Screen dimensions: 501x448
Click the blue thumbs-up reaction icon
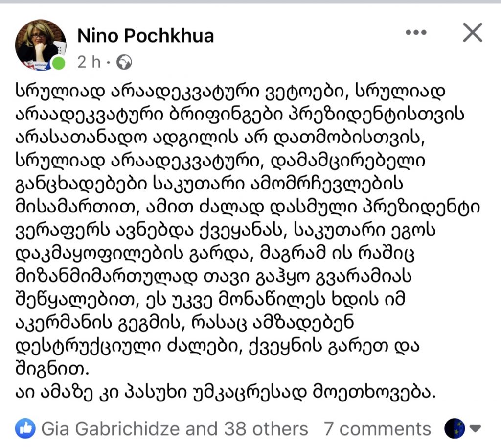point(25,429)
